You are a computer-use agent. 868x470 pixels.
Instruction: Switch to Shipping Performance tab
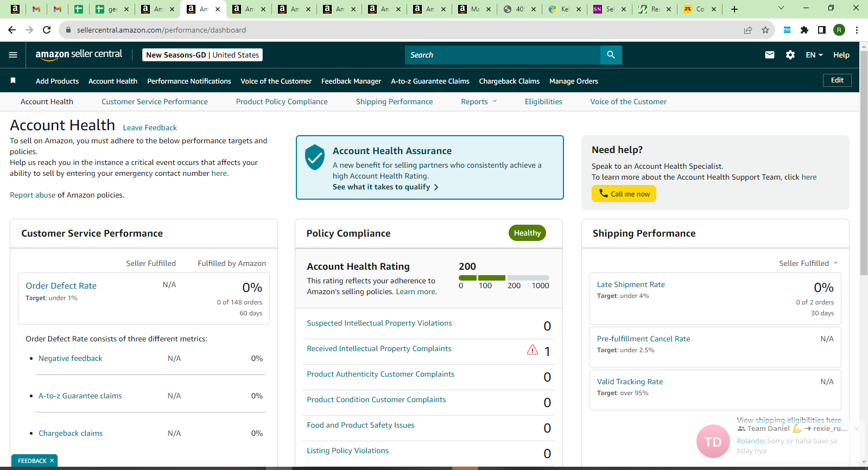(395, 101)
